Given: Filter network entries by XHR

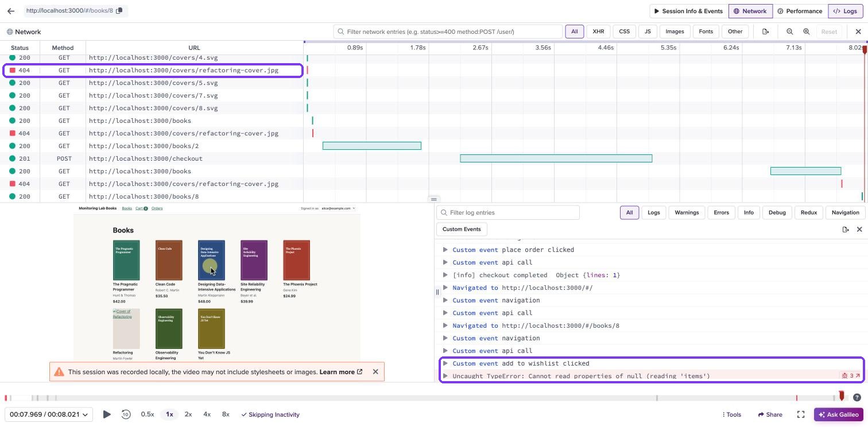Looking at the screenshot, I should [x=598, y=32].
